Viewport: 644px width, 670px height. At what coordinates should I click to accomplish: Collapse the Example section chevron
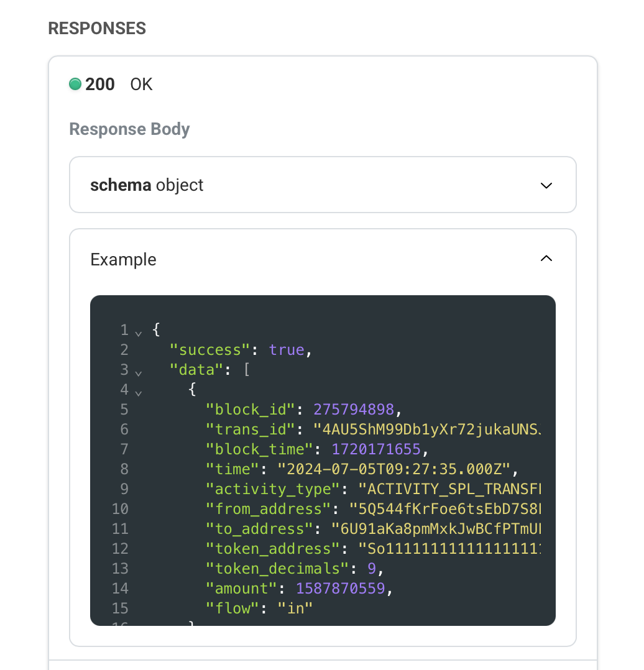pos(546,259)
